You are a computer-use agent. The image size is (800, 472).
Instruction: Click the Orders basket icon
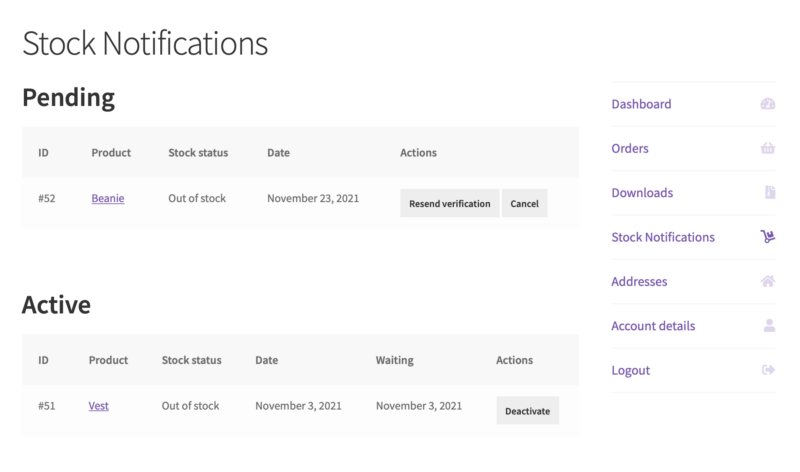point(768,148)
